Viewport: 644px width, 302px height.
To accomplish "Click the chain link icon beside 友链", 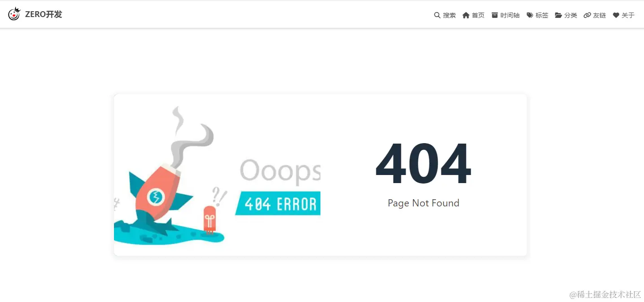I will [x=587, y=15].
